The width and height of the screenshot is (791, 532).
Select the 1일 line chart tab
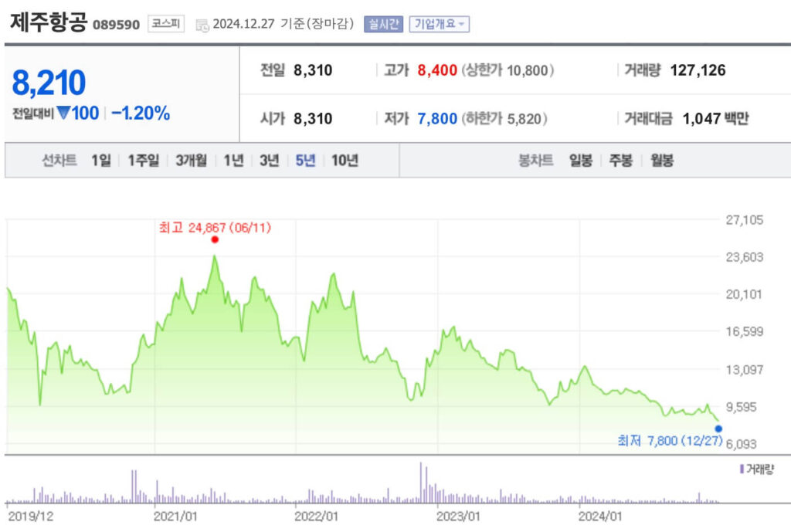click(x=101, y=161)
